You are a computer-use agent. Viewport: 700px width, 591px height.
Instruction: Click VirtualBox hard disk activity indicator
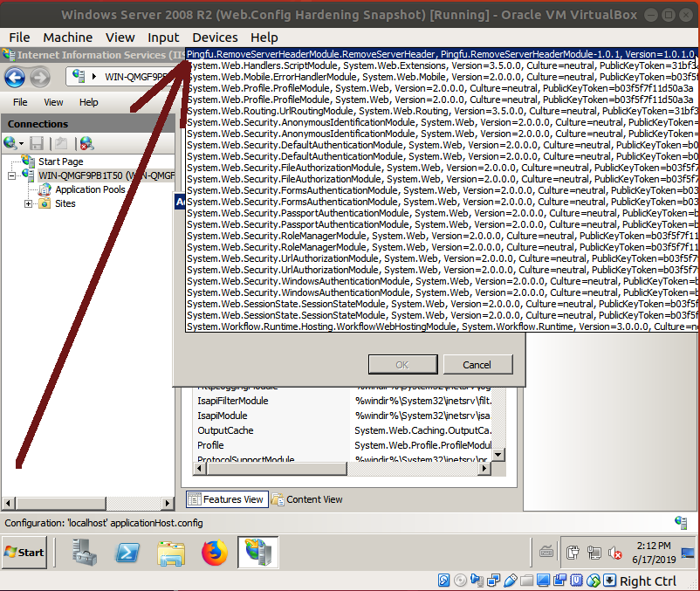(x=443, y=580)
